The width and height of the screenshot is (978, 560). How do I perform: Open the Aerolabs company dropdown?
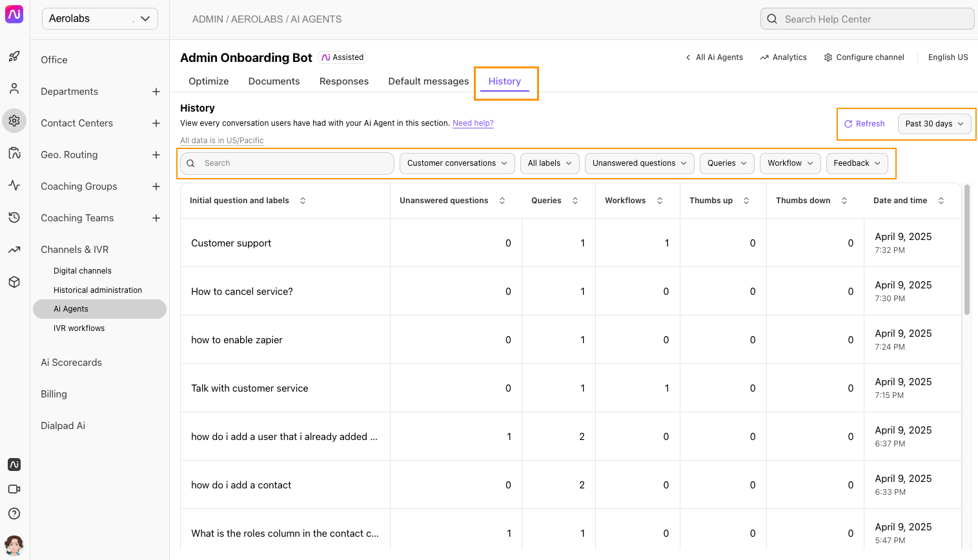[x=100, y=19]
